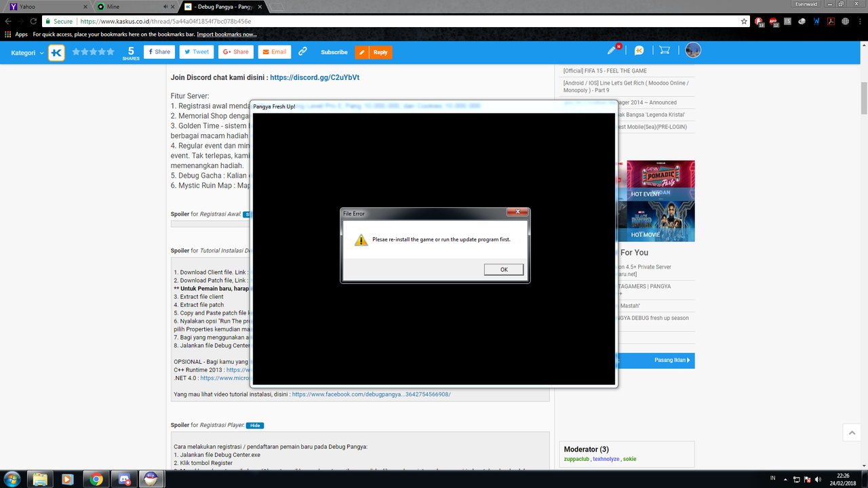Open the Windows Start menu
Viewport: 868px width, 488px height.
tap(12, 479)
